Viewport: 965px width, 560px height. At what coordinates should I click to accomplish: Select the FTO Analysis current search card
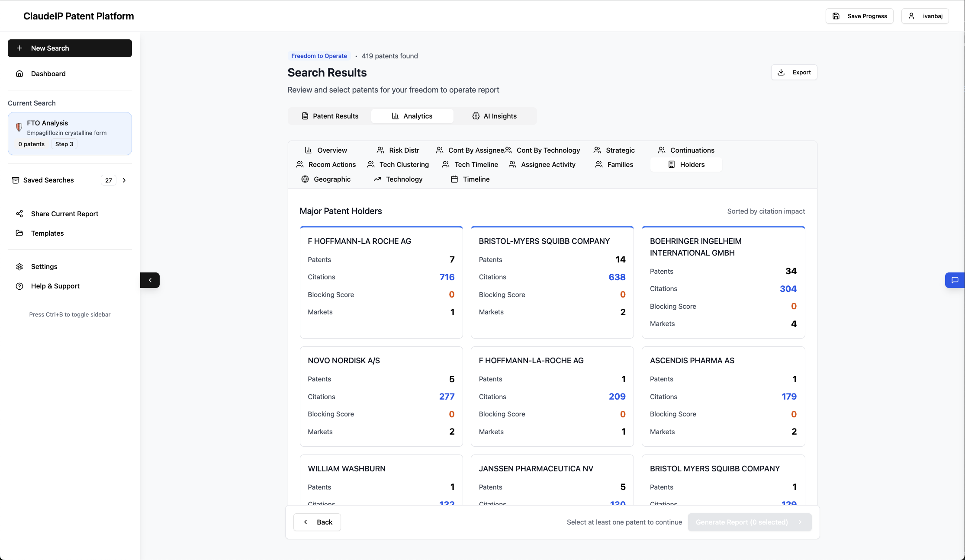[70, 133]
